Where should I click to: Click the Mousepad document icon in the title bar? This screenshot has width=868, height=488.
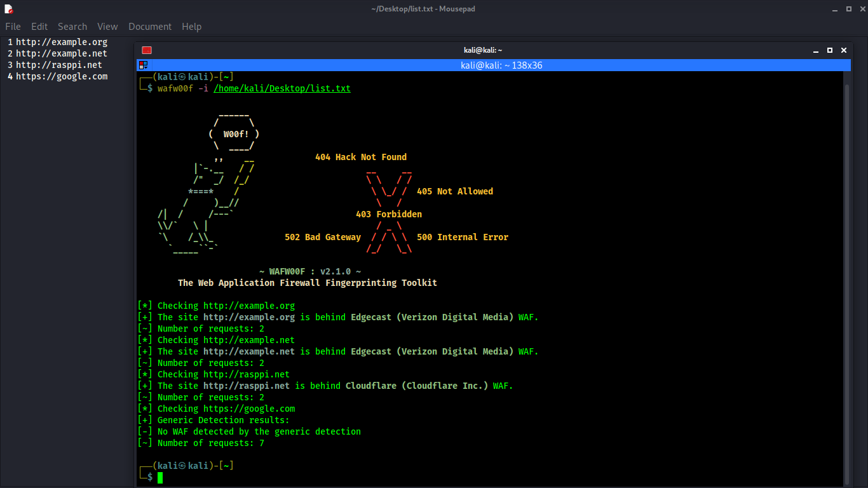click(x=8, y=8)
